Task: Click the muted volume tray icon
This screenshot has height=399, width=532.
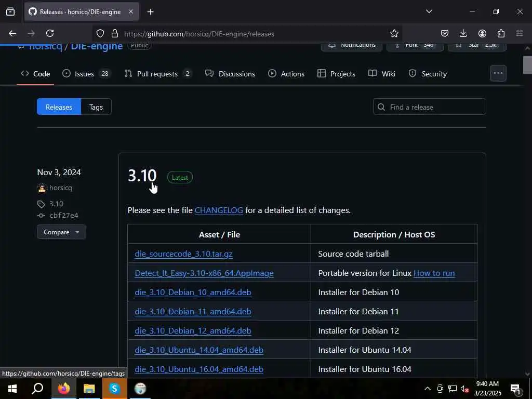Action: [464, 389]
